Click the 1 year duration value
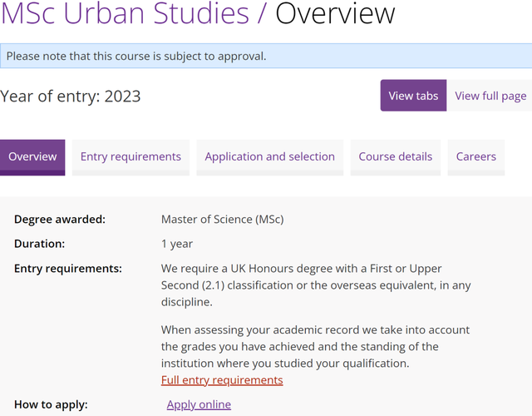The width and height of the screenshot is (532, 416). pos(177,244)
